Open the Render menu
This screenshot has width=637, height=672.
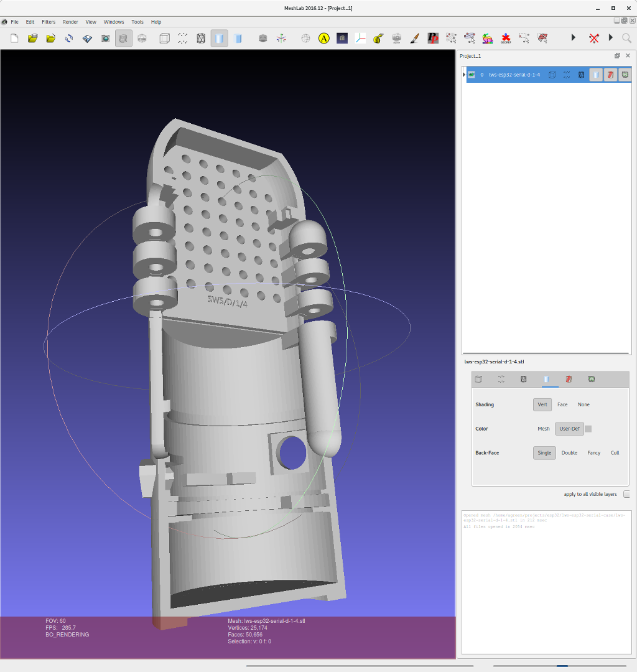point(70,22)
